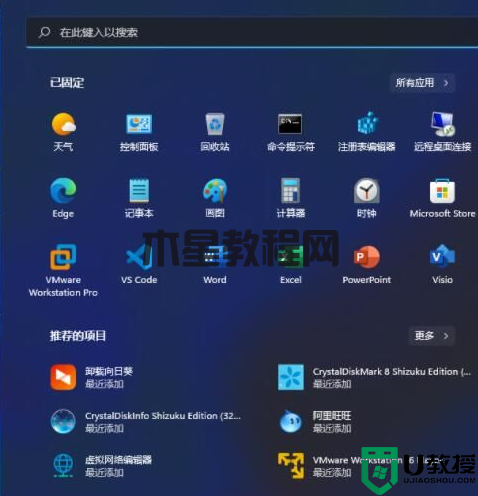Viewport: 478px width, 496px height.
Task: Open Excel pinned app
Action: (x=291, y=264)
